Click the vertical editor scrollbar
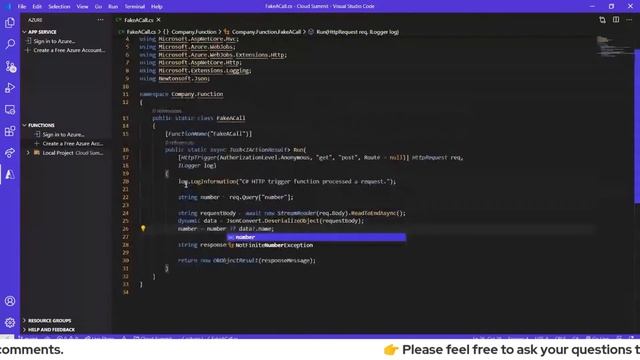 click(637, 127)
